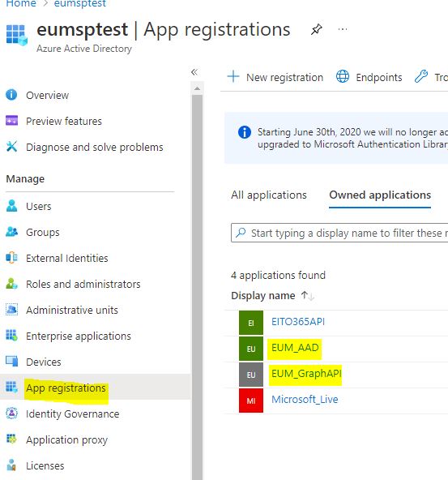Click the Groups icon in sidebar
Viewport: 448px width, 480px height.
point(11,232)
